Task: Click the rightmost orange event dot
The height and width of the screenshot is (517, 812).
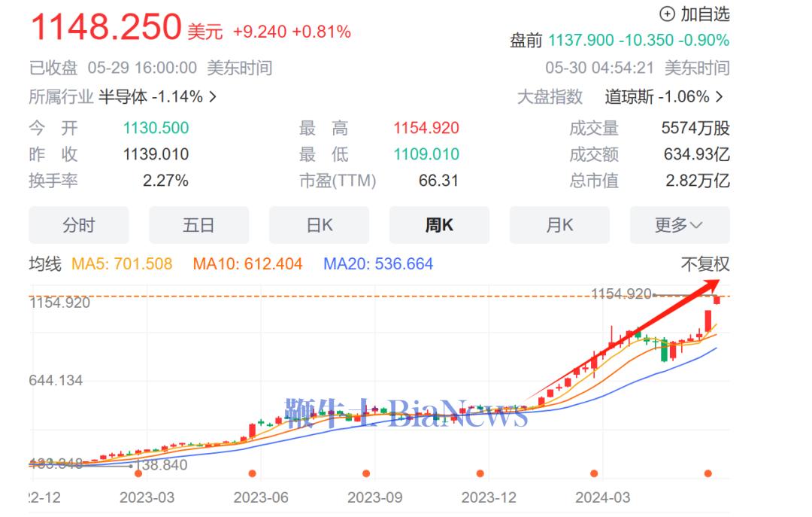Action: [x=708, y=473]
